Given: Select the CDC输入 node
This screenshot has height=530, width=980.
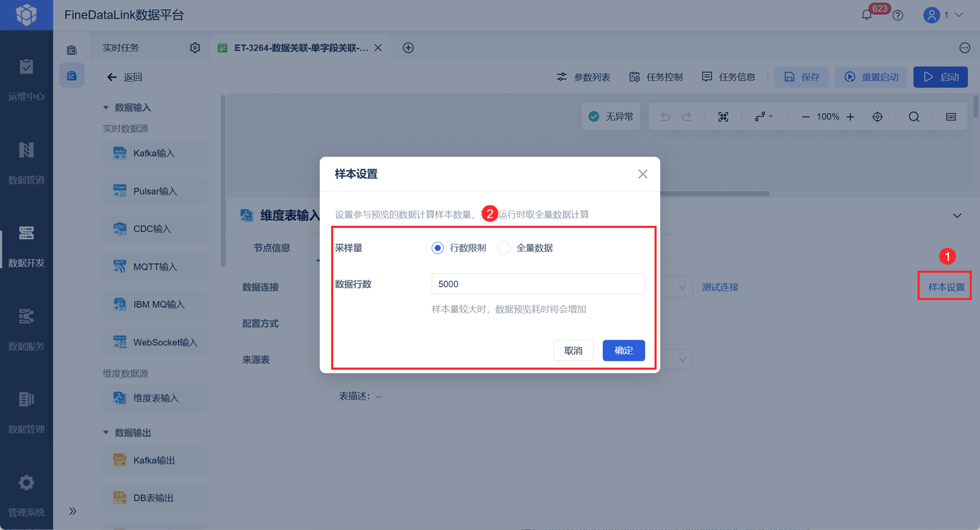Looking at the screenshot, I should (x=155, y=229).
